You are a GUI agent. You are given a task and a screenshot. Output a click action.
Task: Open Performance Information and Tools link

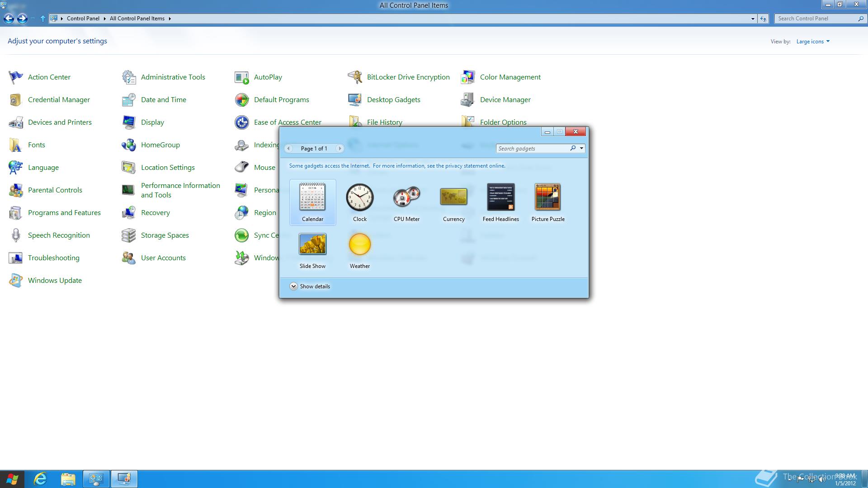[x=180, y=190]
